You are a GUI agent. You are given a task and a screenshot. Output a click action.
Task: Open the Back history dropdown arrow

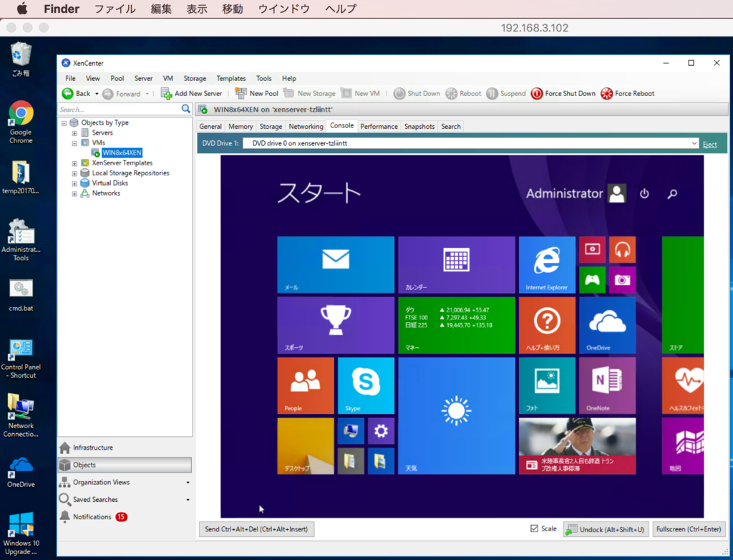(97, 94)
